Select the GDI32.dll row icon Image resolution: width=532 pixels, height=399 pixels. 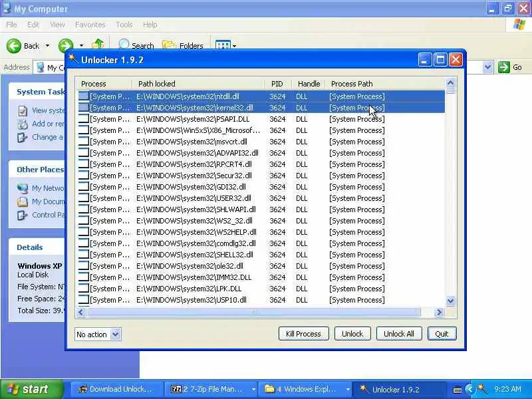pos(84,187)
